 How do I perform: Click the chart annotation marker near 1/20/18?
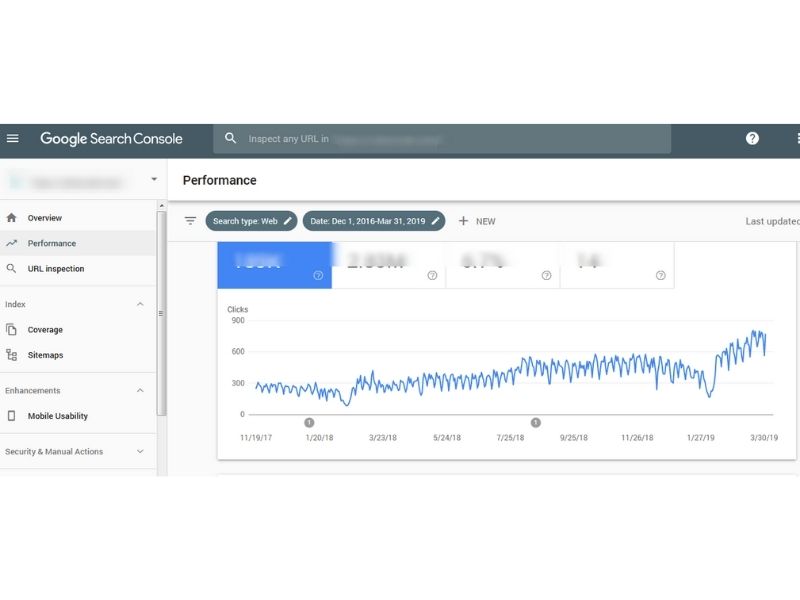coord(309,422)
